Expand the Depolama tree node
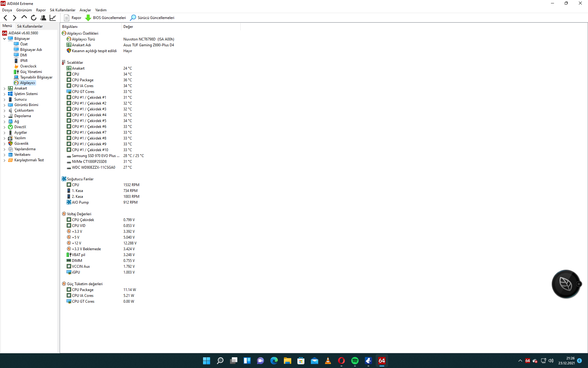This screenshot has height=368, width=588. 4,116
